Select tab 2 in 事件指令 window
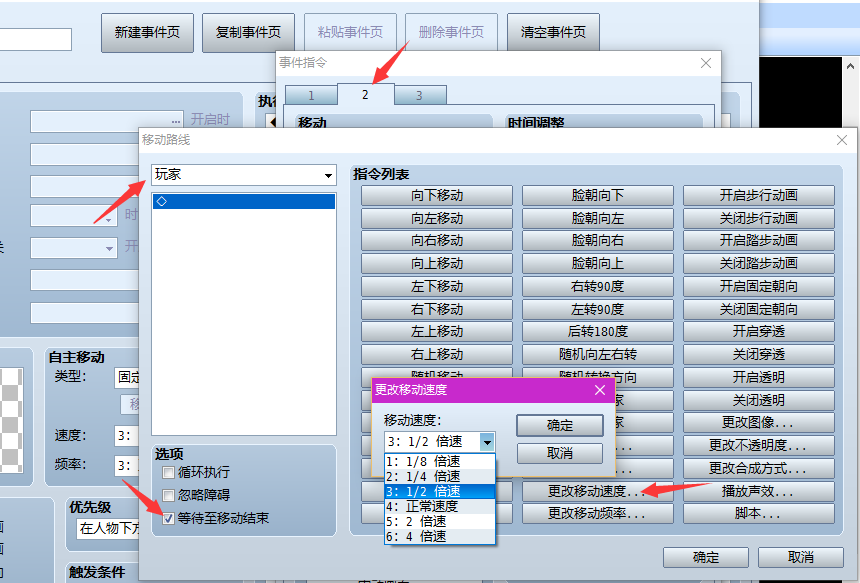The height and width of the screenshot is (583, 860). [x=365, y=94]
